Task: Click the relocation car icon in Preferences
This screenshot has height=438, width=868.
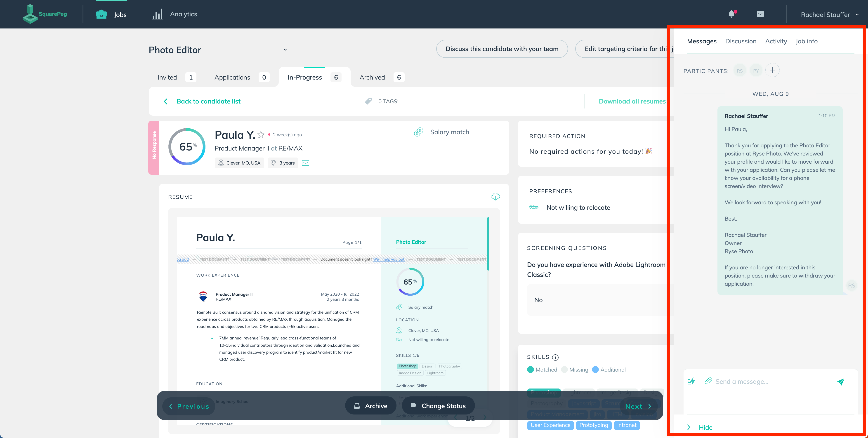Action: (534, 207)
